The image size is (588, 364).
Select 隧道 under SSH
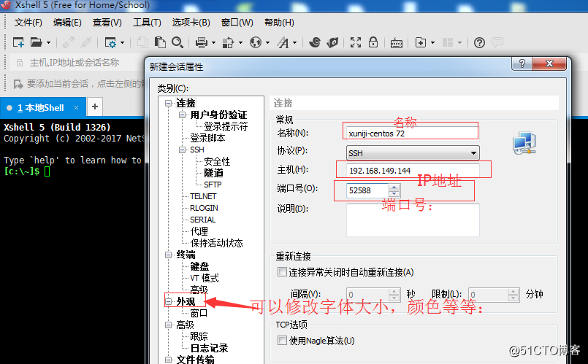pyautogui.click(x=213, y=173)
